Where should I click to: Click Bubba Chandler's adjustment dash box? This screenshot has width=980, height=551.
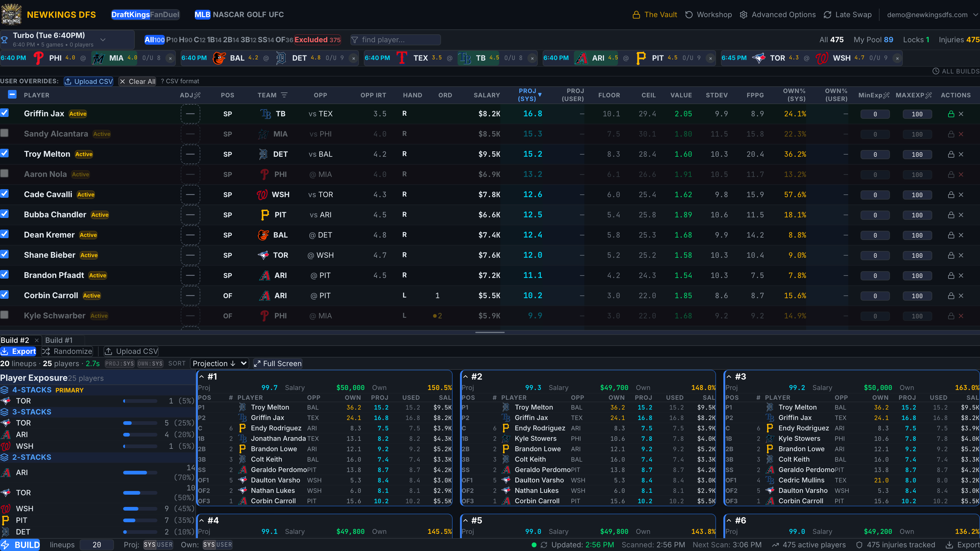pyautogui.click(x=190, y=215)
